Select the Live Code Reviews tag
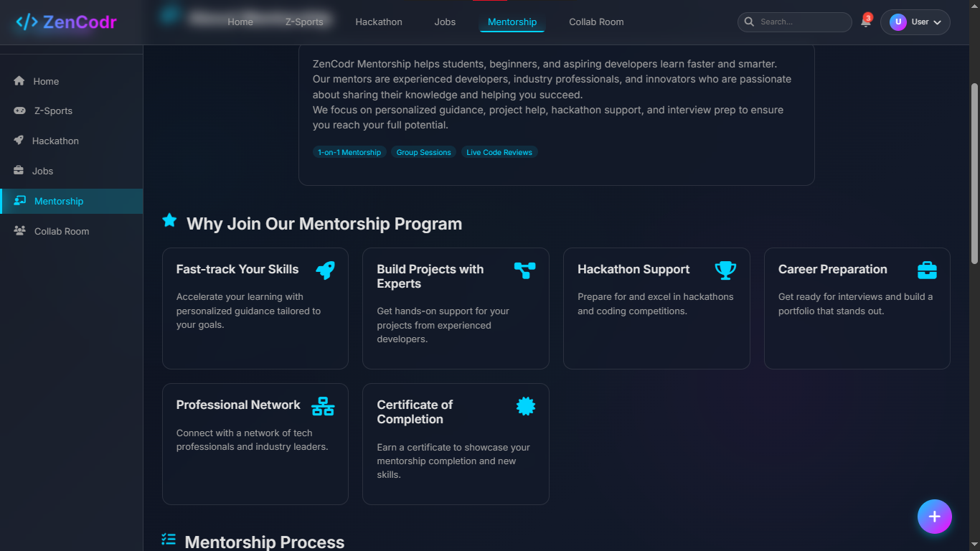Viewport: 980px width, 551px height. pos(499,152)
